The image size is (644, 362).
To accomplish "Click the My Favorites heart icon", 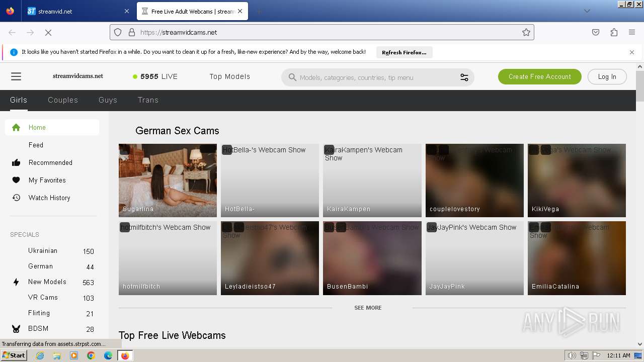I will click(x=16, y=180).
